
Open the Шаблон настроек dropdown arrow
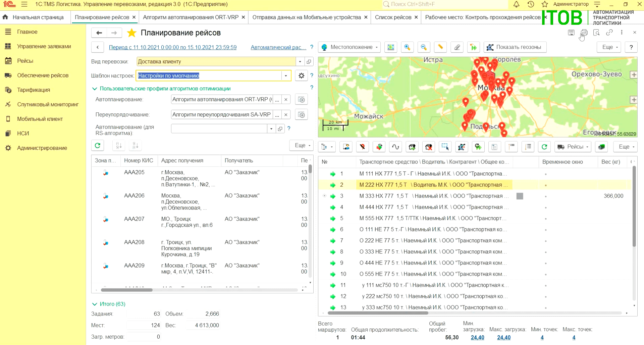pyautogui.click(x=286, y=76)
